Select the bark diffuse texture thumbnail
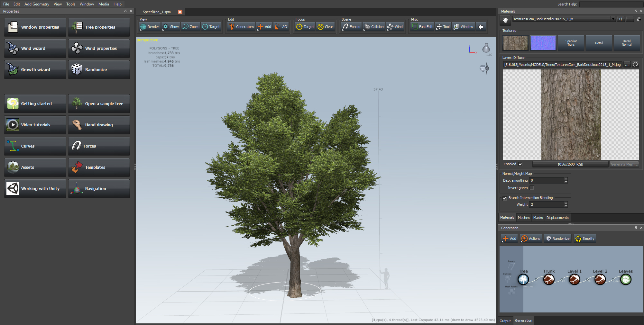644x325 pixels. tap(515, 43)
